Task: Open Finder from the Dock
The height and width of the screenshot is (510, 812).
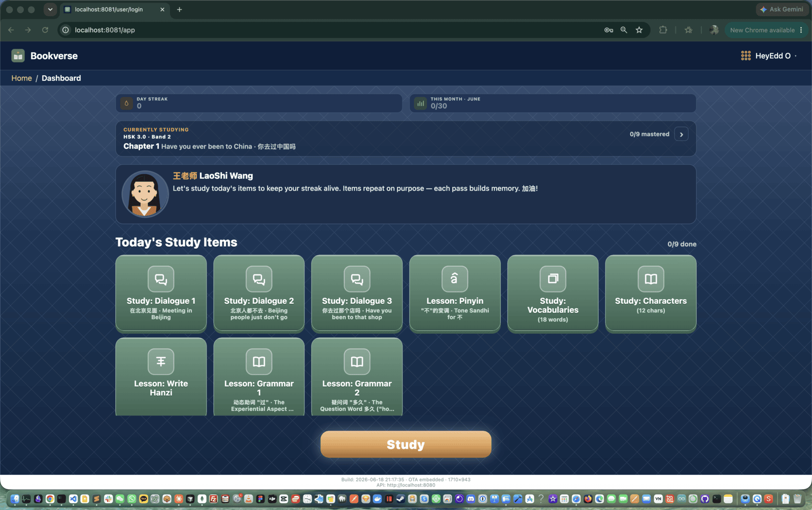Action: [15, 499]
